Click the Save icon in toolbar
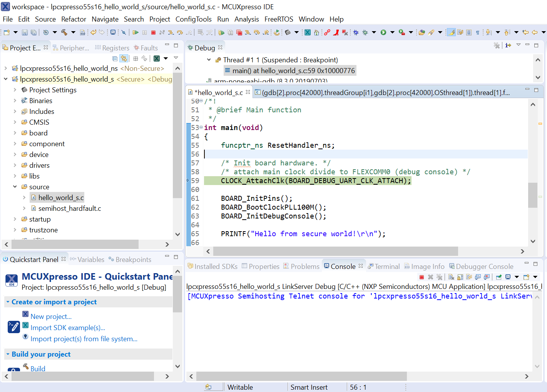The image size is (547, 392). [x=25, y=33]
